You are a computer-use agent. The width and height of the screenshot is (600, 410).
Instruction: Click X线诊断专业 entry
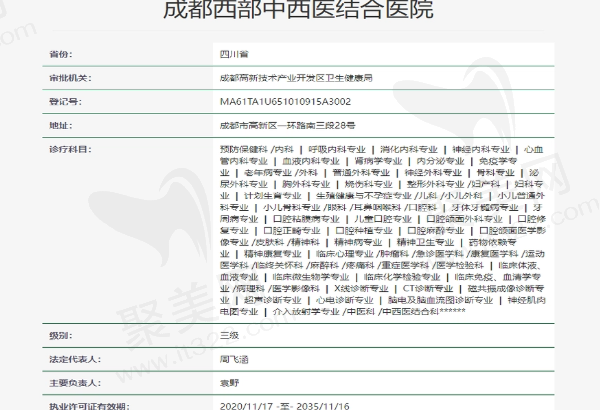tap(362, 289)
